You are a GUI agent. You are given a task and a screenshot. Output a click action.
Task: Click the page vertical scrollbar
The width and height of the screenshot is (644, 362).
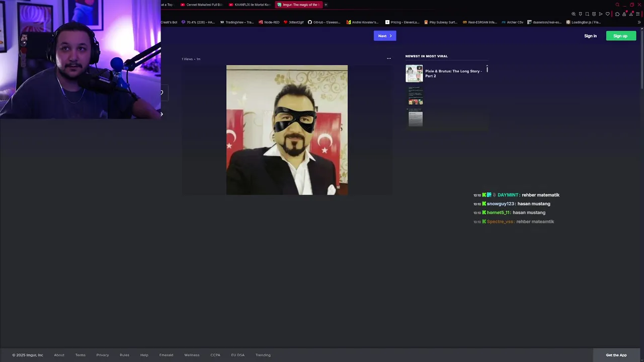click(642, 60)
